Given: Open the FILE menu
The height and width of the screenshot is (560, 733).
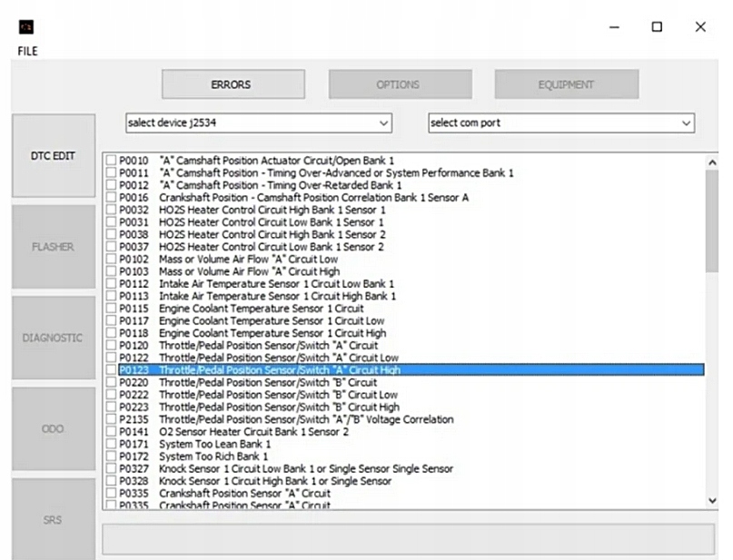Looking at the screenshot, I should pyautogui.click(x=27, y=51).
